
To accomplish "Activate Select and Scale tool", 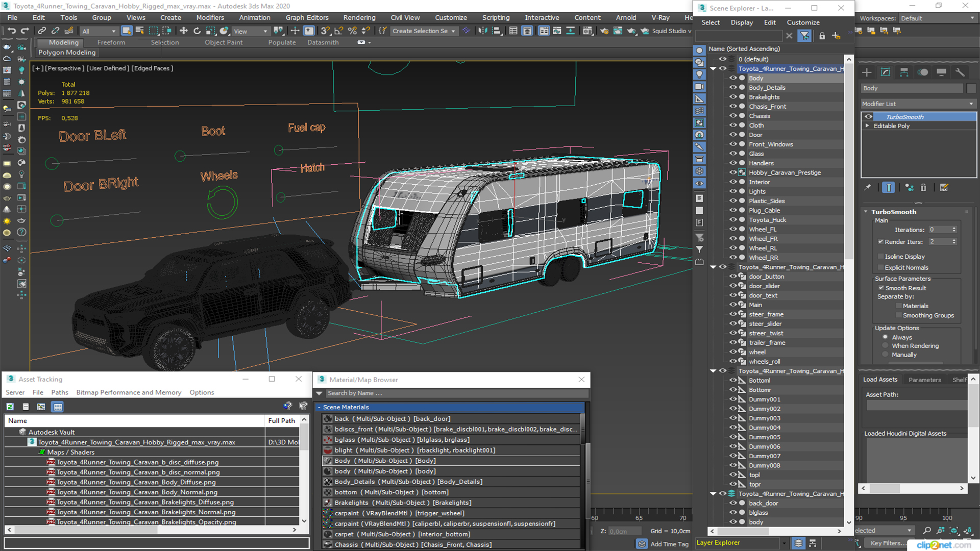I will click(x=210, y=31).
